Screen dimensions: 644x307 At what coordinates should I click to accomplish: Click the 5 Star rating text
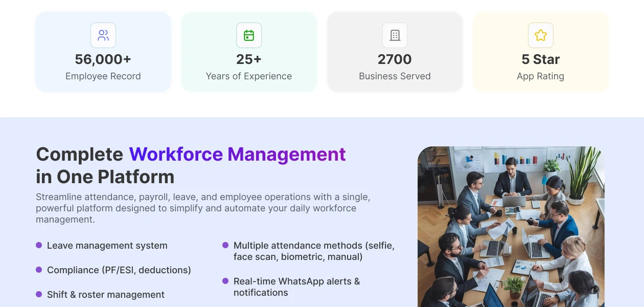point(540,59)
